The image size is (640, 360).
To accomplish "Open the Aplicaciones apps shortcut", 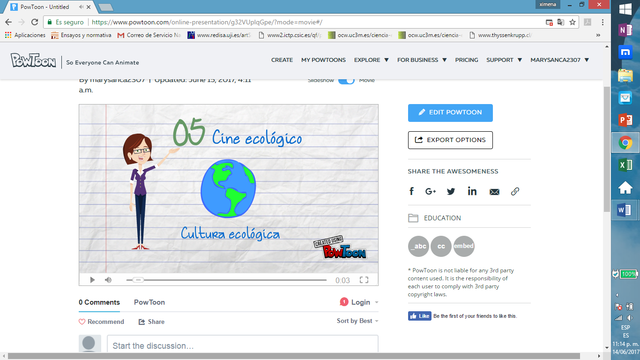I will [25, 35].
